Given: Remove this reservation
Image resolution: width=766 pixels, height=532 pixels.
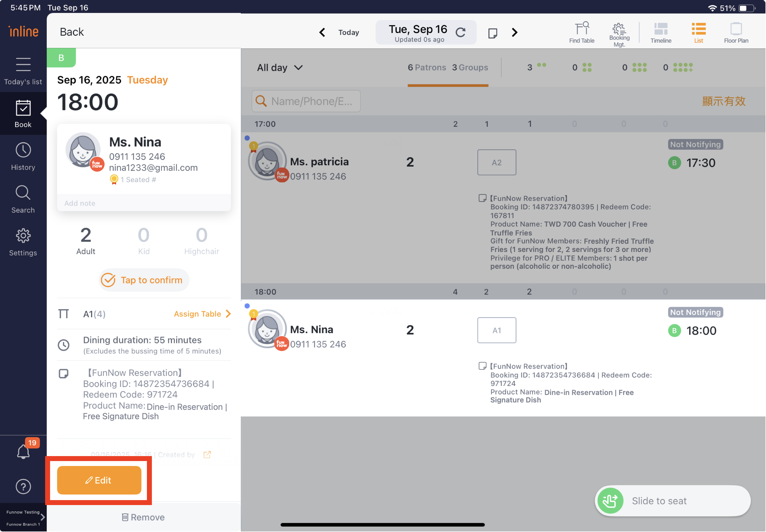Looking at the screenshot, I should pyautogui.click(x=143, y=517).
